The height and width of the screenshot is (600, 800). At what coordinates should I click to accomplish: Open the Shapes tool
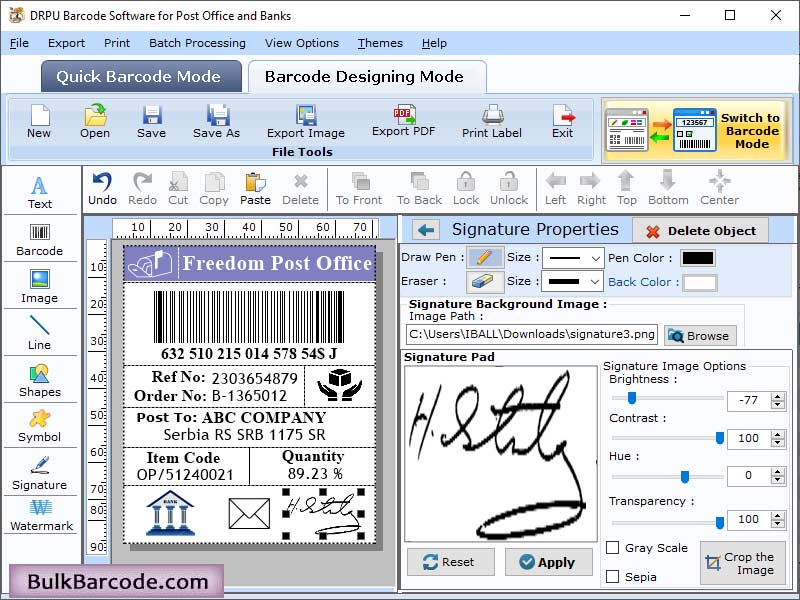40,381
